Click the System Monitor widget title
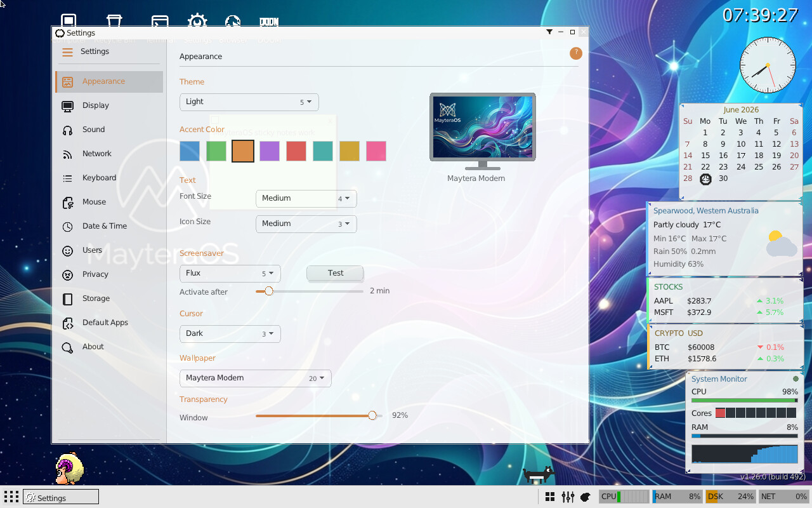The height and width of the screenshot is (508, 812). click(x=719, y=379)
